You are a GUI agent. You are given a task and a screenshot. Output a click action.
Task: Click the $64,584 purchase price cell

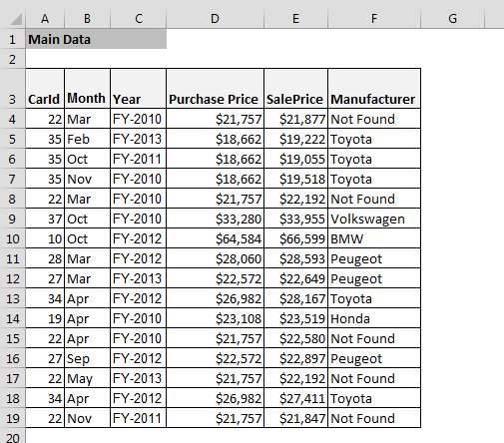pos(215,238)
